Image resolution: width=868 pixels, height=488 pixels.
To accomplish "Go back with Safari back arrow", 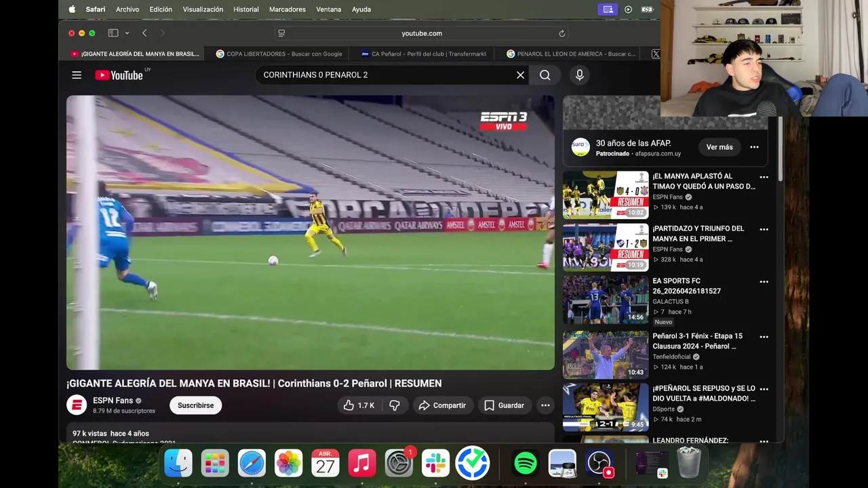I will [144, 33].
